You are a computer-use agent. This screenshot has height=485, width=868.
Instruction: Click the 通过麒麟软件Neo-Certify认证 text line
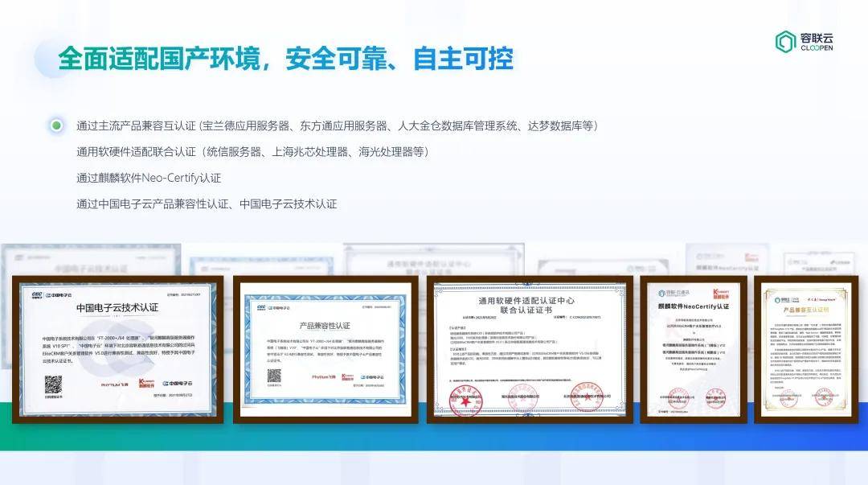point(149,178)
